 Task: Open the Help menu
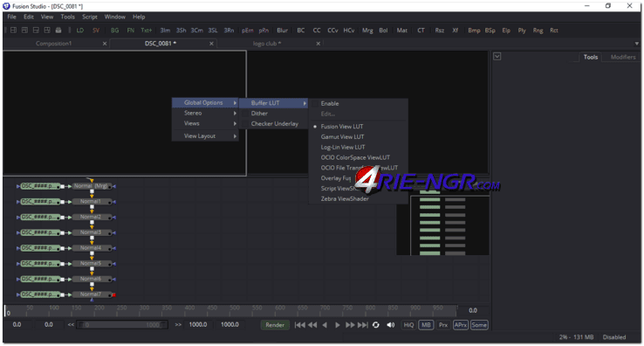pyautogui.click(x=139, y=17)
